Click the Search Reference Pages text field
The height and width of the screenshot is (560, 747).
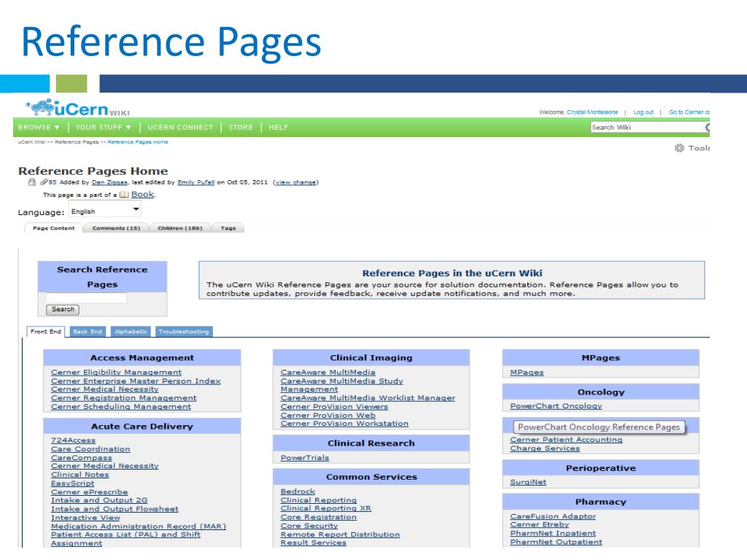86,297
